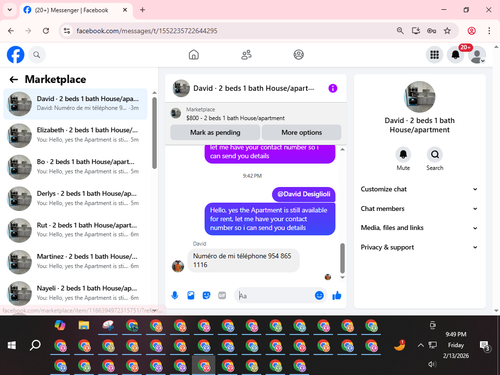Viewport: 500px width, 375px height.
Task: Open the emoji picker in message box
Action: coord(319,295)
